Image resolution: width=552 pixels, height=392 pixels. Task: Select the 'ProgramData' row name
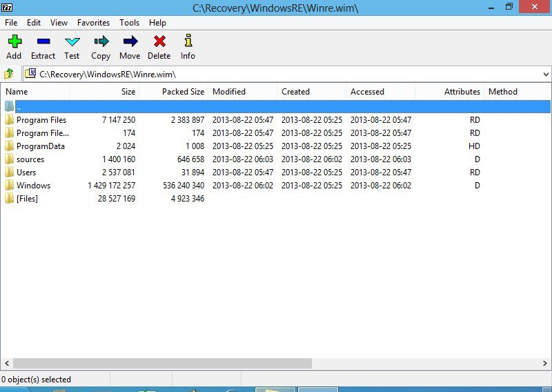click(41, 146)
